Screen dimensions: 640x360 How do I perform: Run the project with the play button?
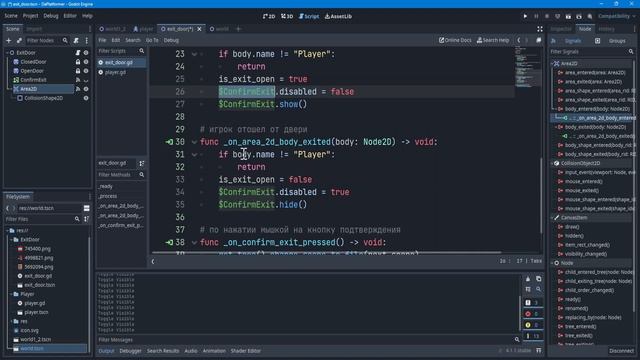pos(525,16)
